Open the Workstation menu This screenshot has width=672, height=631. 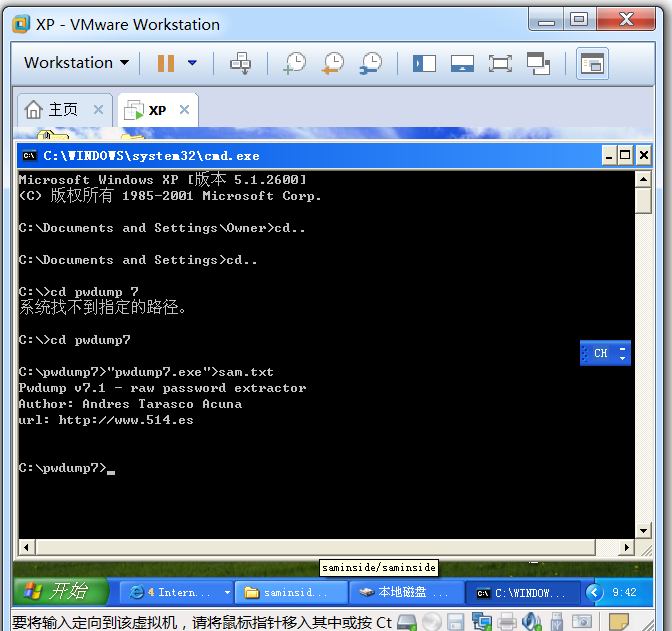coord(76,63)
